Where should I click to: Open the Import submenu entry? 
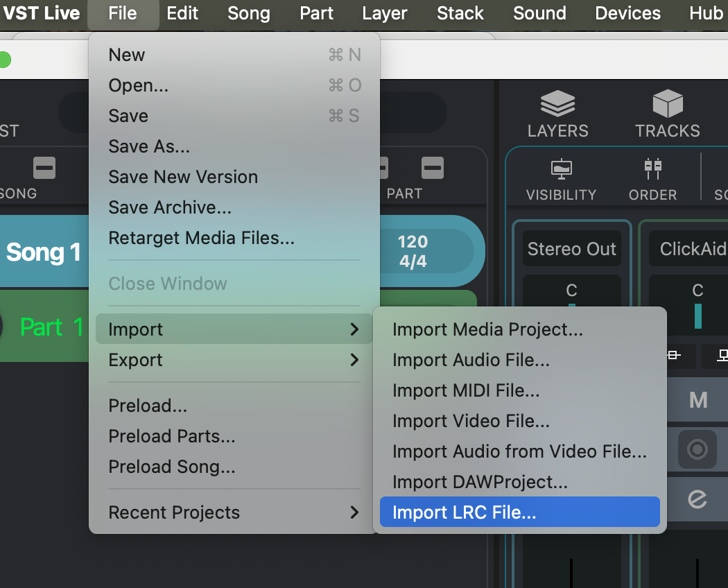click(x=234, y=329)
